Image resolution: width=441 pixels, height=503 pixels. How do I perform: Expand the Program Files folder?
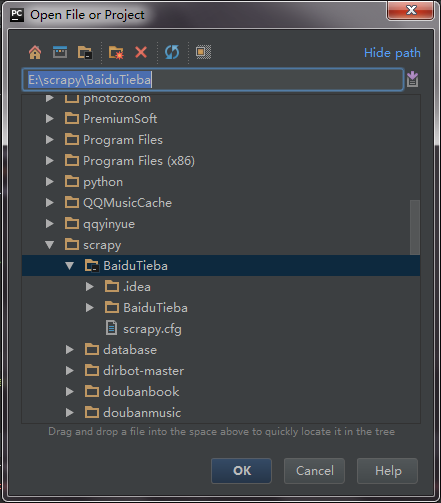[50, 139]
